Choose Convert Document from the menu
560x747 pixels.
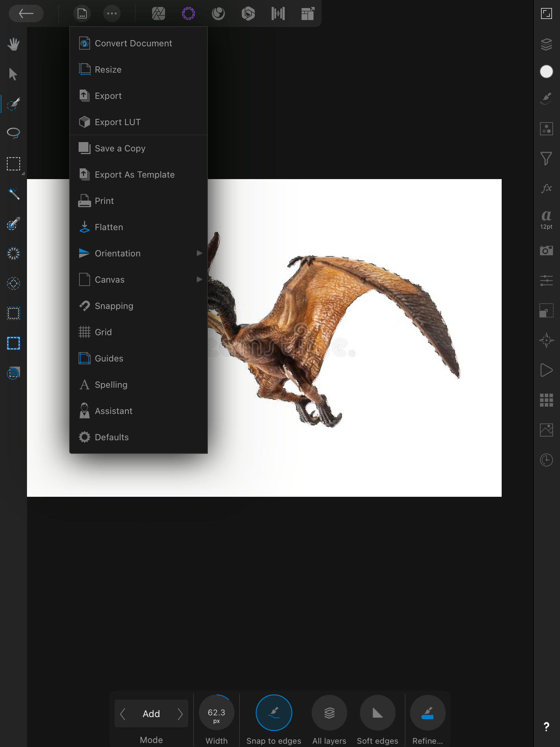click(139, 43)
